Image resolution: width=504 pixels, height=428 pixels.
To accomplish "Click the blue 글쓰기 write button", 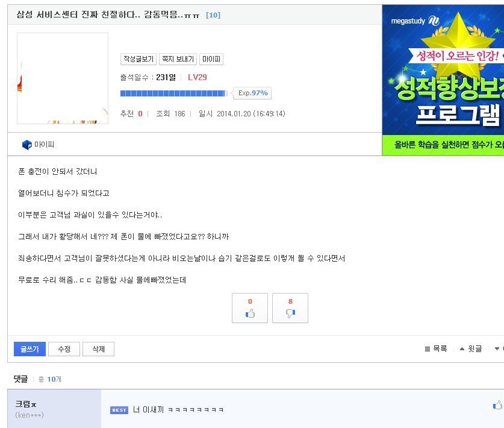I will click(x=30, y=349).
